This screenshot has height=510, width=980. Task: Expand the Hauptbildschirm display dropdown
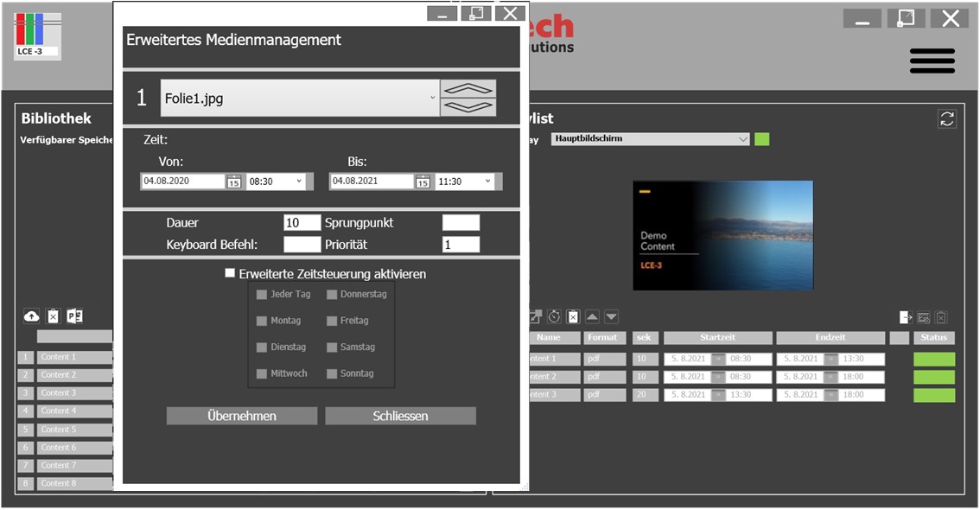(742, 137)
